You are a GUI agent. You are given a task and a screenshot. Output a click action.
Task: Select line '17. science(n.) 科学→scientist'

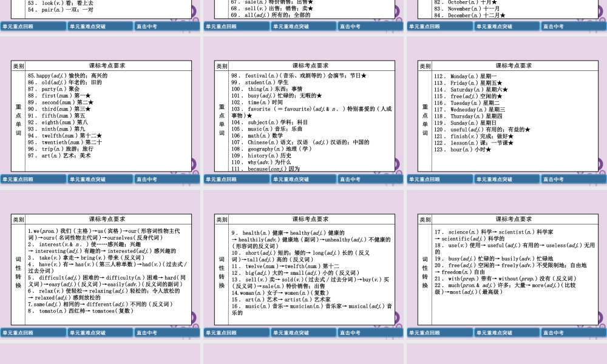(494, 232)
